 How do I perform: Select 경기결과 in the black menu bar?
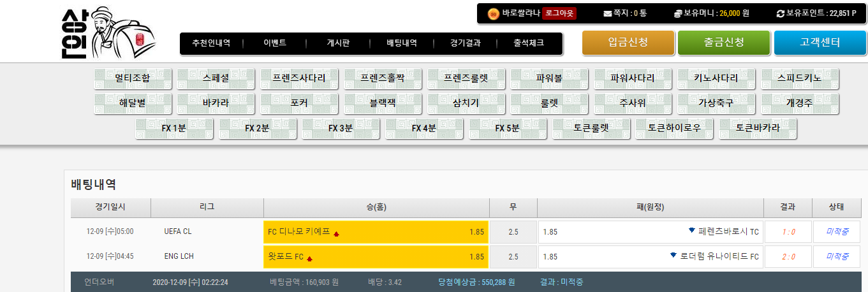tap(465, 43)
